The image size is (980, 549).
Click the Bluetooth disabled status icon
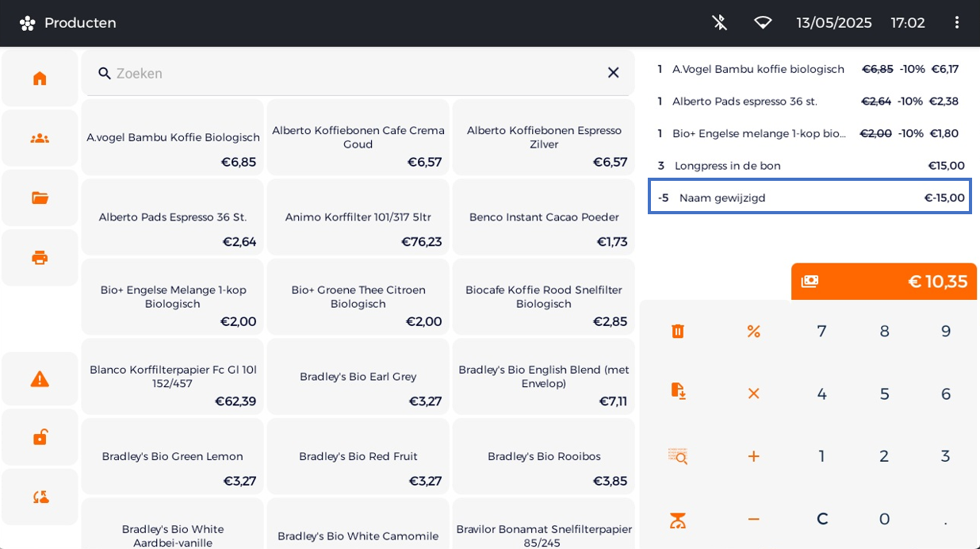(x=719, y=22)
